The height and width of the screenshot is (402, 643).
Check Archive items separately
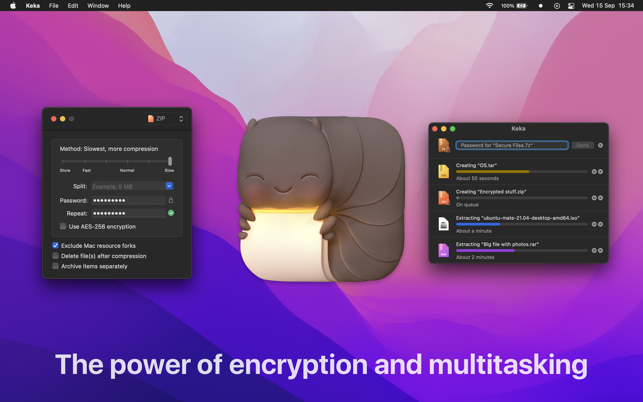click(x=55, y=266)
